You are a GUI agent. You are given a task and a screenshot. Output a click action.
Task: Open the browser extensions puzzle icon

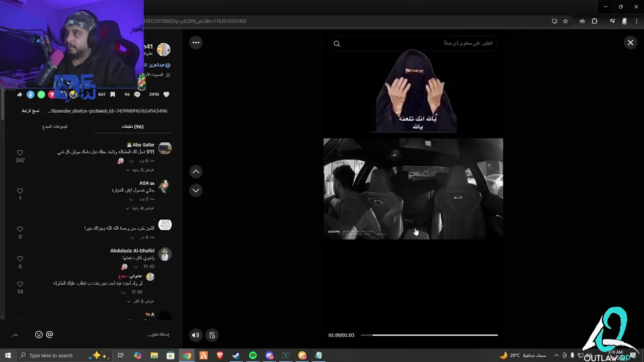coord(595,21)
